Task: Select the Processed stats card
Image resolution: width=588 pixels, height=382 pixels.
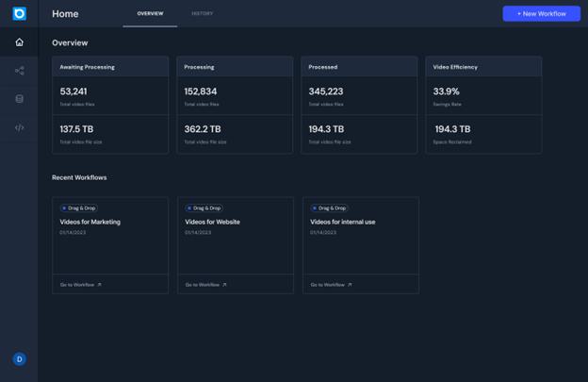Action: point(360,105)
